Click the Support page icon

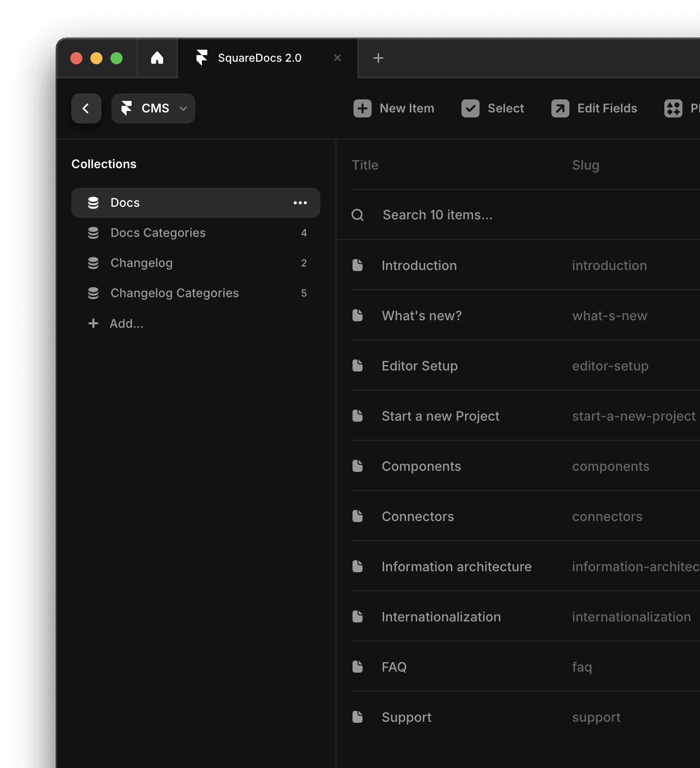358,717
